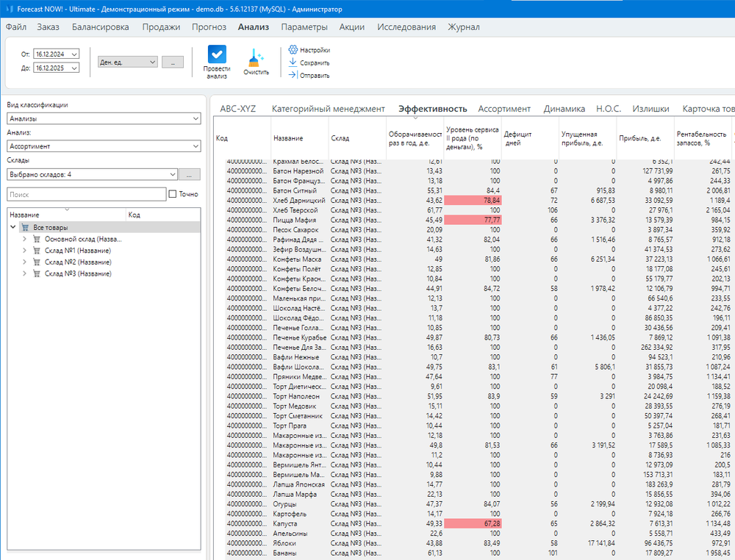735x560 pixels.
Task: Enable the Точно checkbox
Action: click(173, 194)
